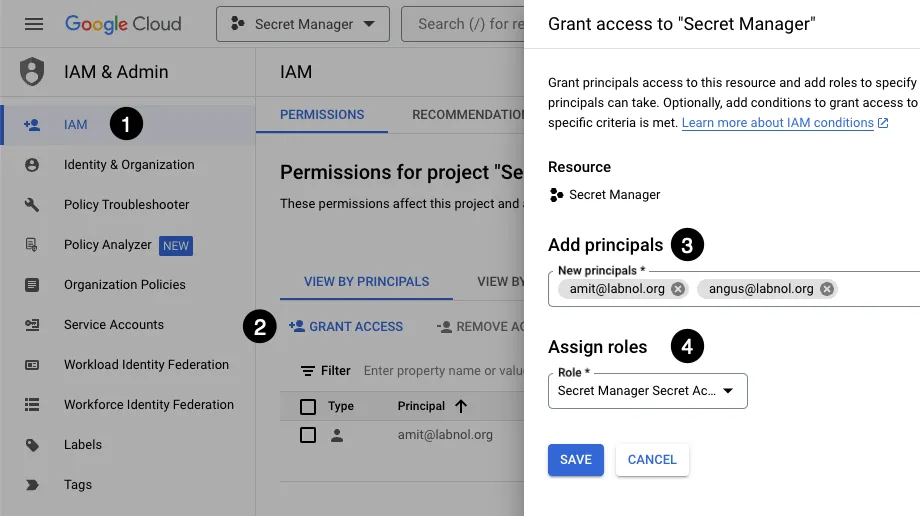This screenshot has height=516, width=920.
Task: Switch to the Permissions tab
Action: click(322, 115)
